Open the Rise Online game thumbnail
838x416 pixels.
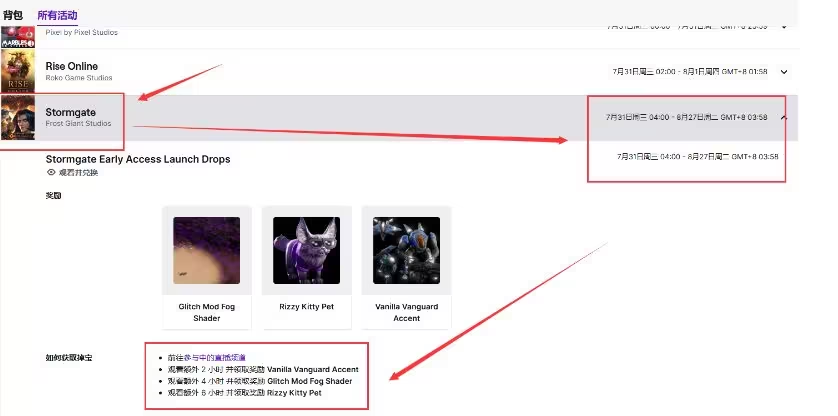pos(18,71)
